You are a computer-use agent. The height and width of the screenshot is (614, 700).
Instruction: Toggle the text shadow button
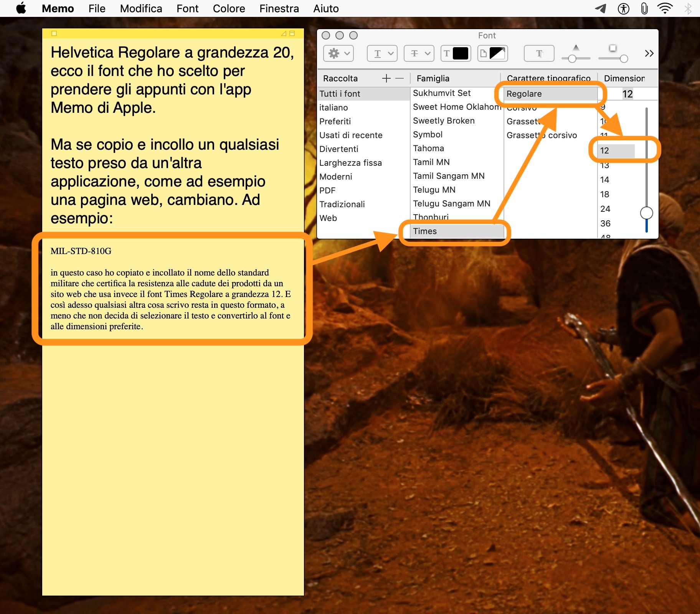click(x=539, y=53)
